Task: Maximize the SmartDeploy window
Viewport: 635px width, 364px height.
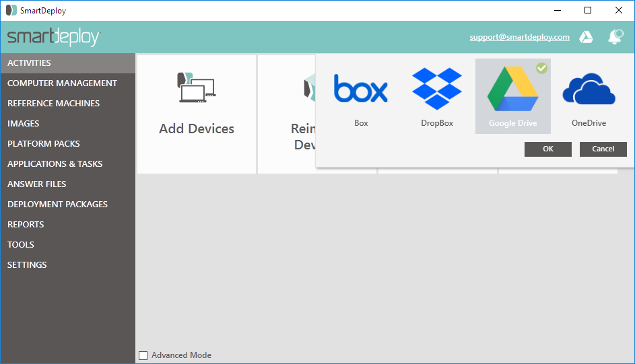Action: click(x=588, y=10)
